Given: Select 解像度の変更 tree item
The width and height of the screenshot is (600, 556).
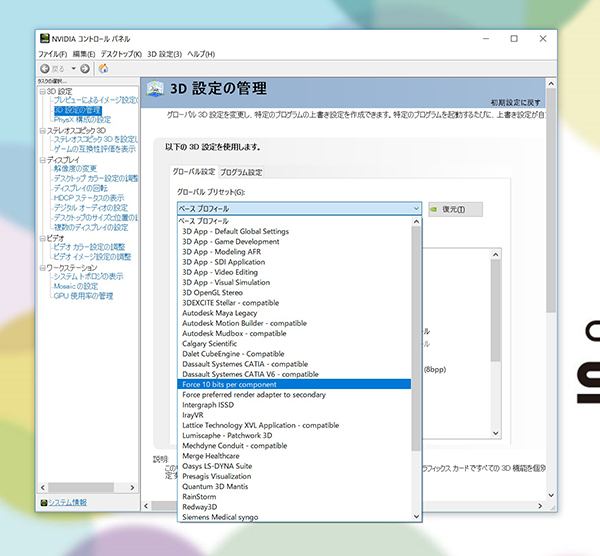Looking at the screenshot, I should click(75, 169).
